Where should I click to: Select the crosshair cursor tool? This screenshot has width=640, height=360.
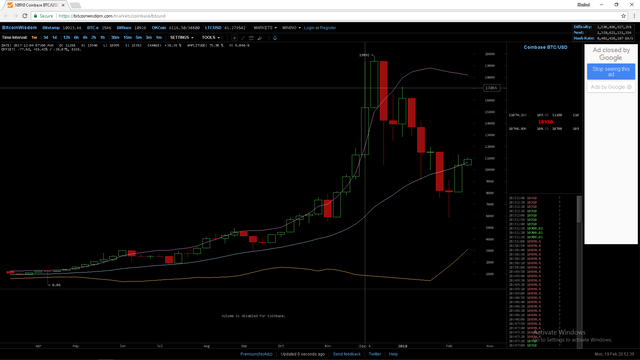tap(234, 38)
